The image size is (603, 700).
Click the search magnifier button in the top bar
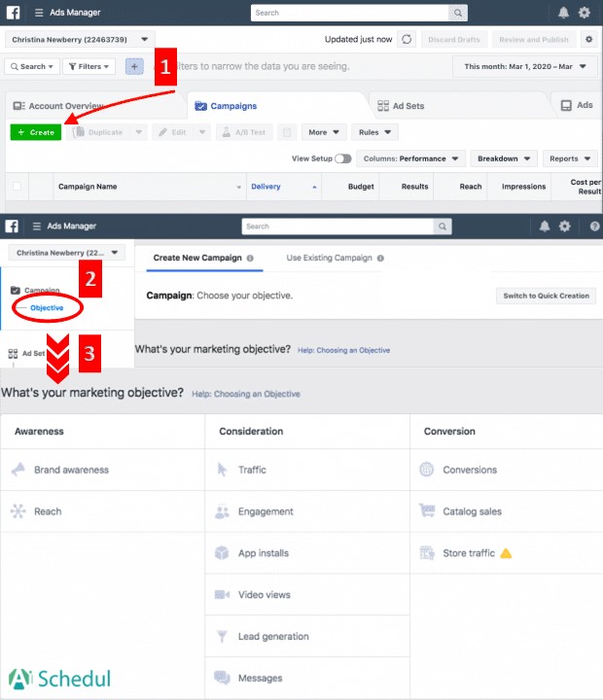(458, 13)
